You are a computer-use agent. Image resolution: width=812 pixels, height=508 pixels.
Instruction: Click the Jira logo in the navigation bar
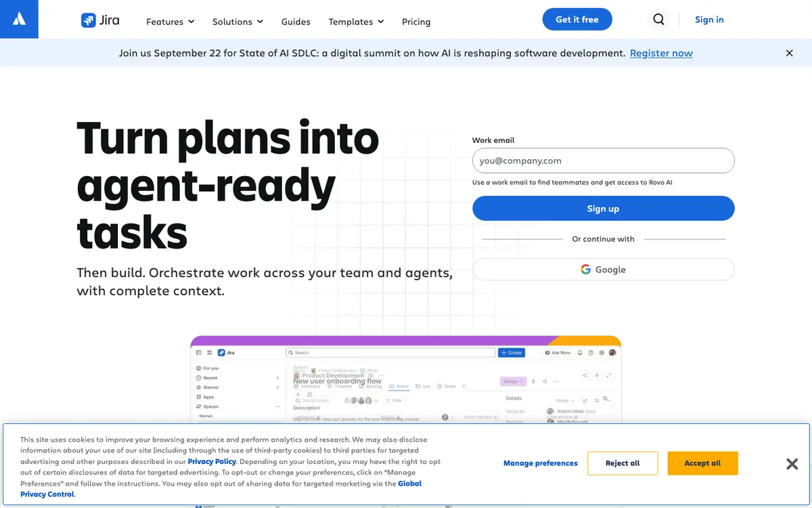tap(100, 20)
